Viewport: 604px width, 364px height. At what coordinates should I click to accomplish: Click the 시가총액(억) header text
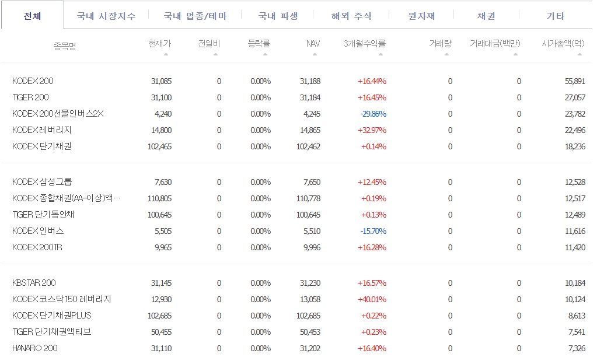563,43
